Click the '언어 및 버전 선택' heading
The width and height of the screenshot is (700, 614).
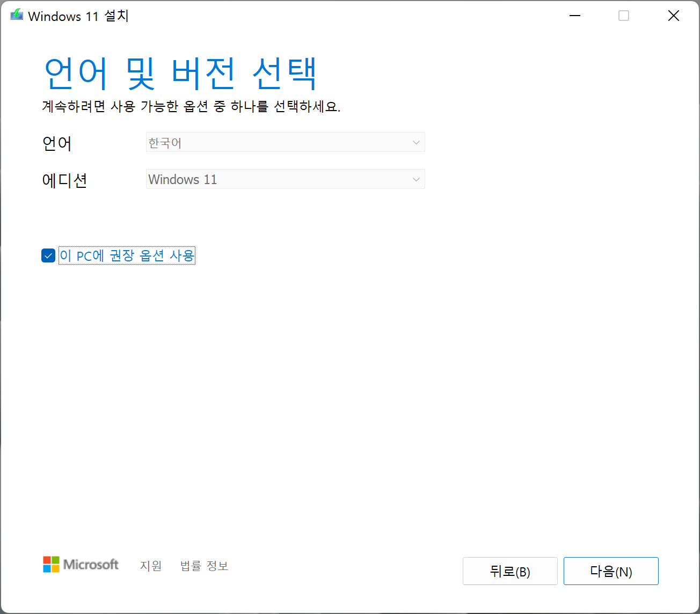click(180, 73)
